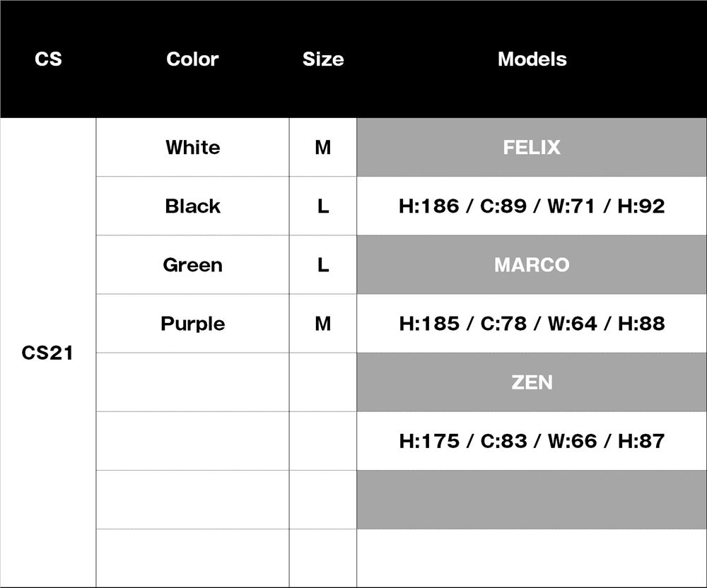This screenshot has width=707, height=588.
Task: Click the Purple color cell
Action: pos(192,324)
